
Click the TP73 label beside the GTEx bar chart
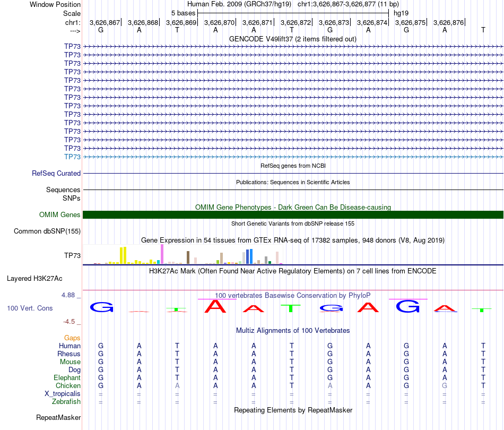click(x=72, y=255)
